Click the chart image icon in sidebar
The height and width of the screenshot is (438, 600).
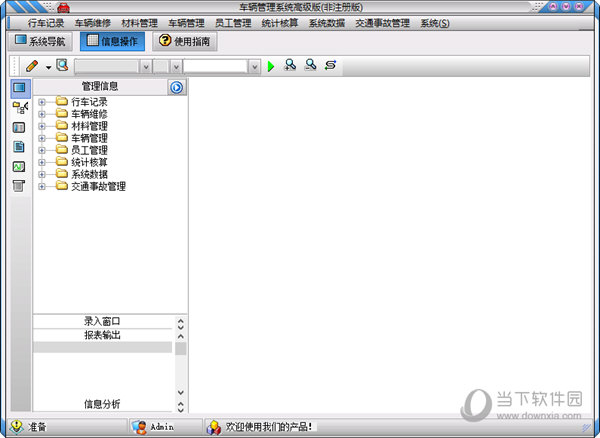coord(19,167)
